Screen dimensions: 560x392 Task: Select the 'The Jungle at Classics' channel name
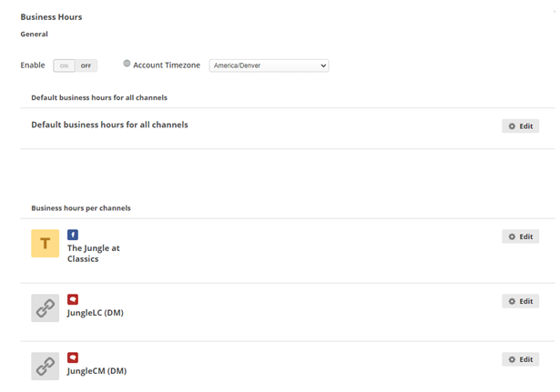pos(94,253)
